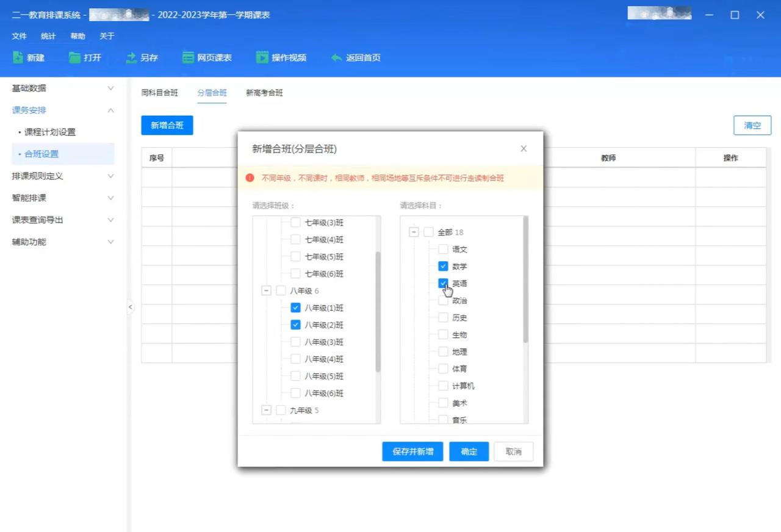
Task: Click the class list scrollbar thumb
Action: (x=378, y=311)
